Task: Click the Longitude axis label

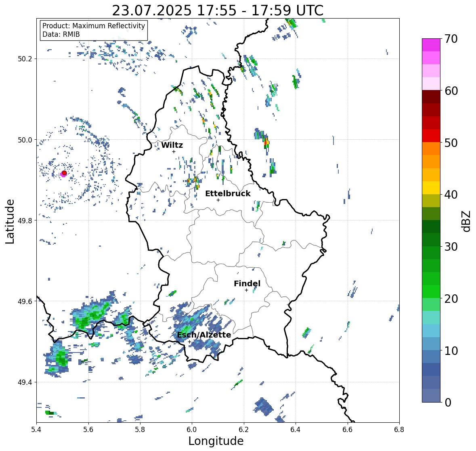Action: [216, 441]
